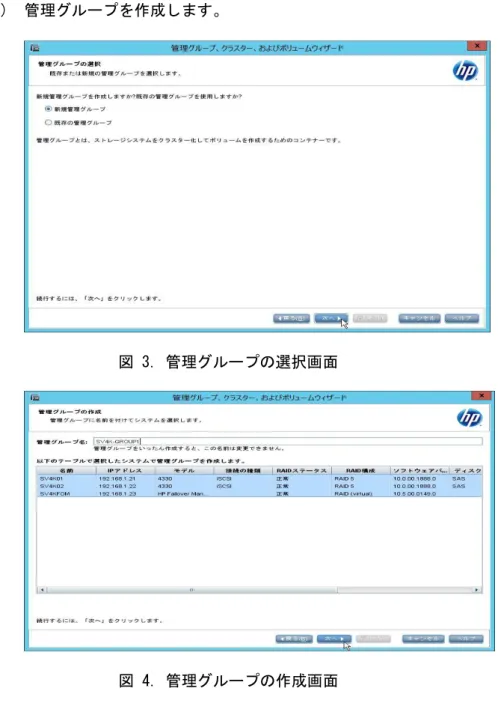Click the app icon in 管理グループの選択 title bar

(35, 48)
